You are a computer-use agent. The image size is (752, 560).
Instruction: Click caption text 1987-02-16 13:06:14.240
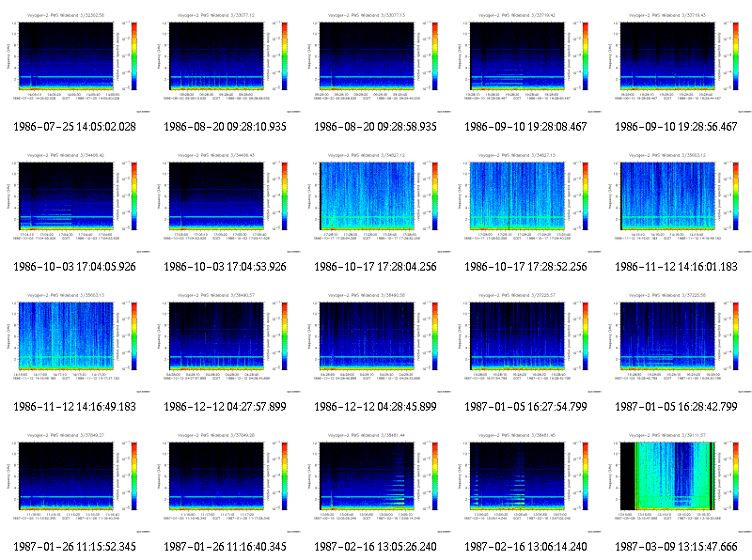(x=525, y=547)
